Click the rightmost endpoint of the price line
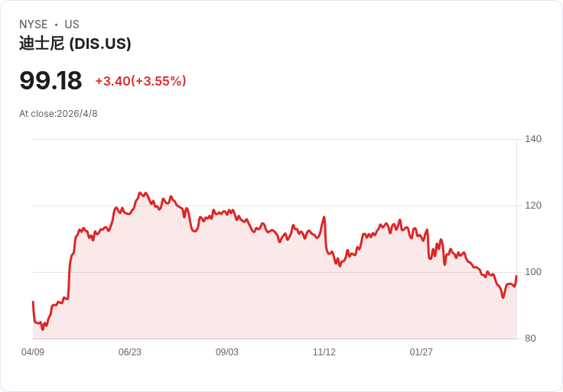The image size is (563, 392). [x=516, y=276]
